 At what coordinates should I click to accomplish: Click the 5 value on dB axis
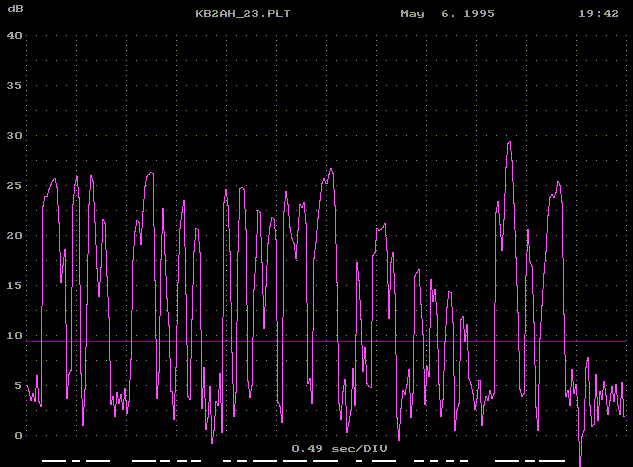[18, 385]
